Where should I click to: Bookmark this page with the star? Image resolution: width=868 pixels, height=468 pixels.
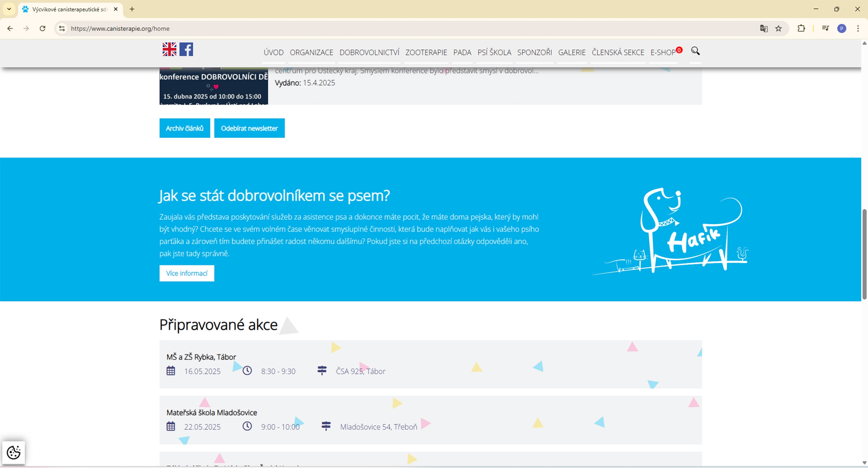778,28
